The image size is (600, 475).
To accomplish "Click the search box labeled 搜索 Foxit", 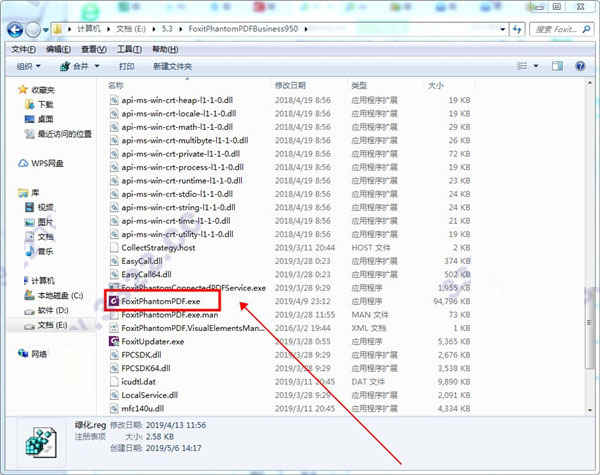I will [561, 29].
